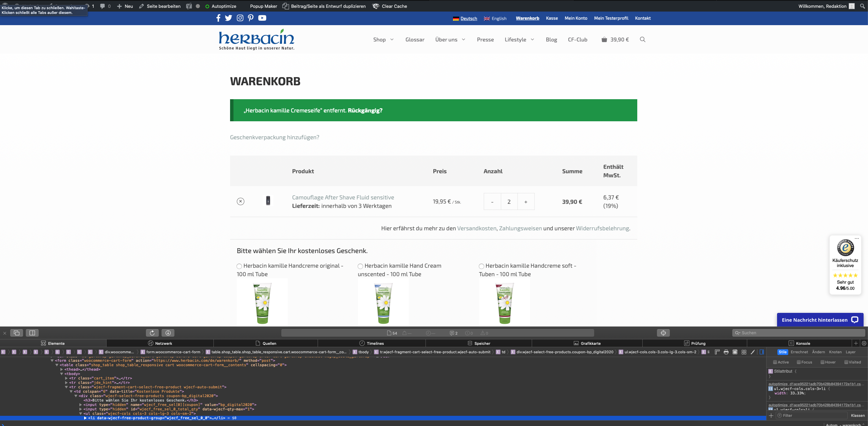868x426 pixels.
Task: Select Herbacin kamille Hand Cream unscented radio
Action: 360,266
